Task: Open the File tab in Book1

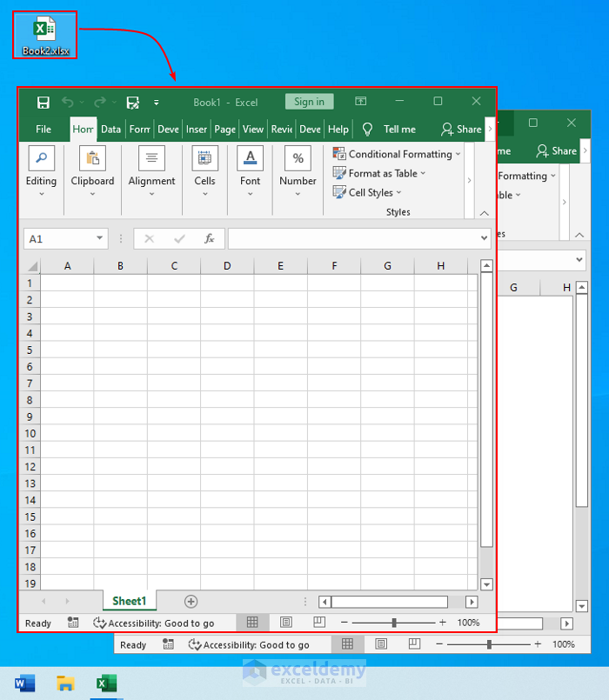Action: pyautogui.click(x=43, y=130)
